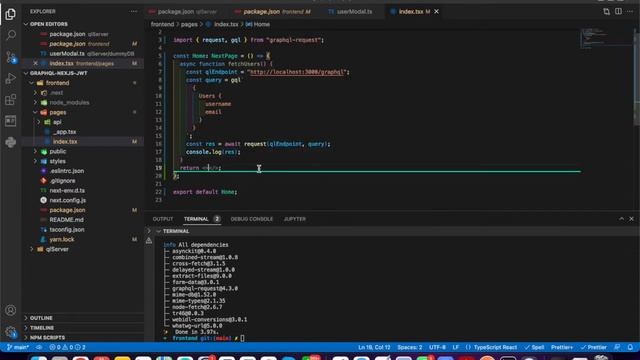Expand the .next folder
Image resolution: width=640 pixels, height=360 pixels.
click(56, 93)
